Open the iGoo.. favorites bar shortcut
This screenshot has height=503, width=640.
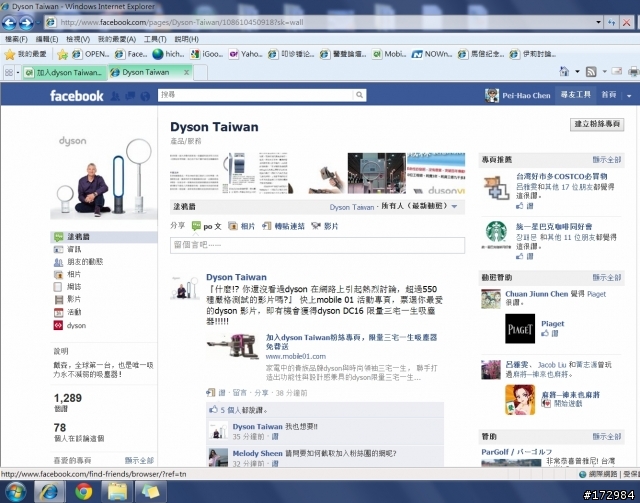(x=207, y=54)
